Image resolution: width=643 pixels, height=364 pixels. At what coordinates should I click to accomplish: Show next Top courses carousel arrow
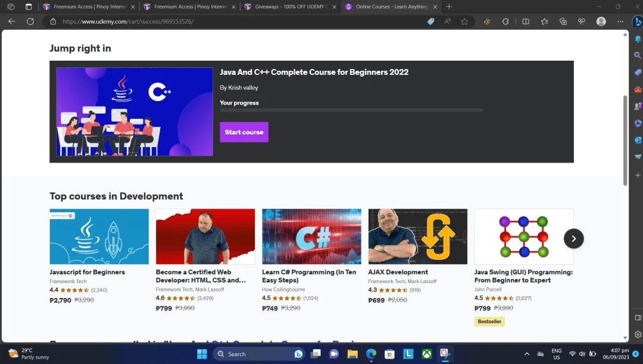coord(574,239)
